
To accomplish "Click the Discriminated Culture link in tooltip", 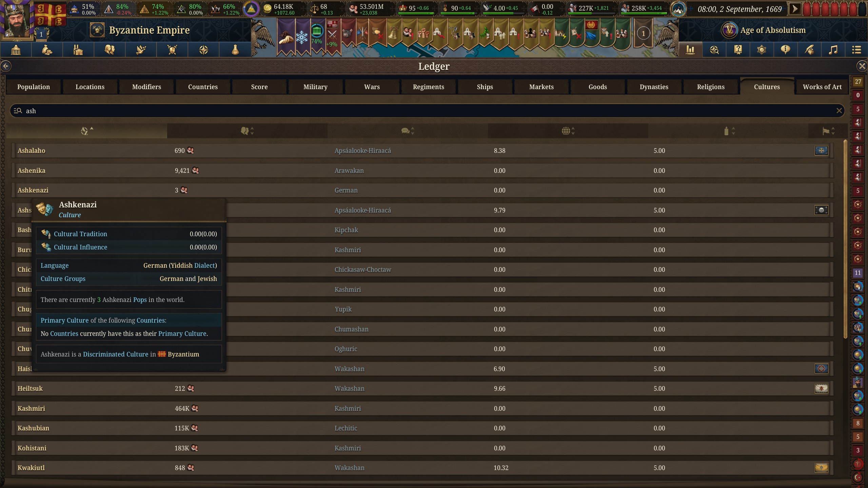I will (116, 354).
